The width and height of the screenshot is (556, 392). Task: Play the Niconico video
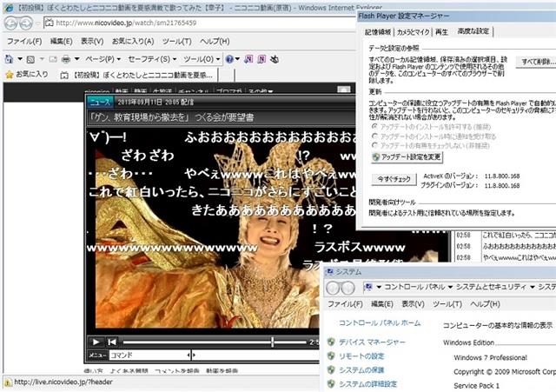pos(96,342)
